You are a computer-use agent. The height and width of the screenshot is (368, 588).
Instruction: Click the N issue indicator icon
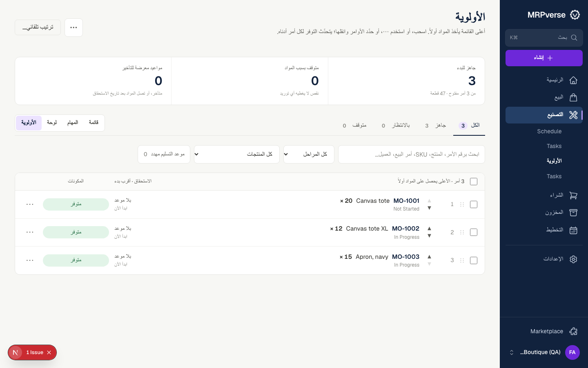pos(16,352)
